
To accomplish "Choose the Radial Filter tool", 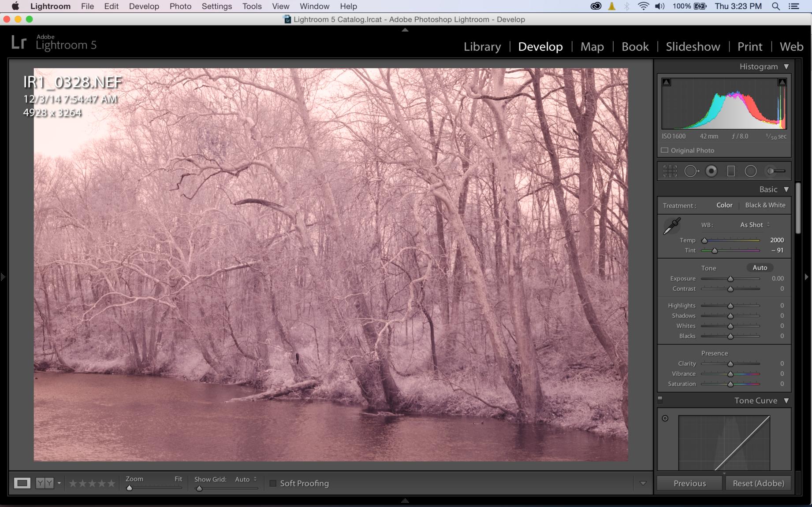I will [x=751, y=171].
